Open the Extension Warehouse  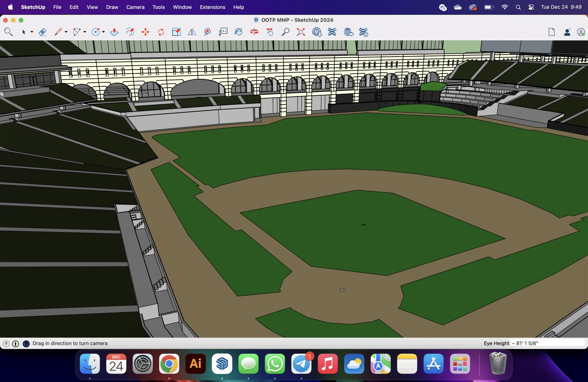332,32
